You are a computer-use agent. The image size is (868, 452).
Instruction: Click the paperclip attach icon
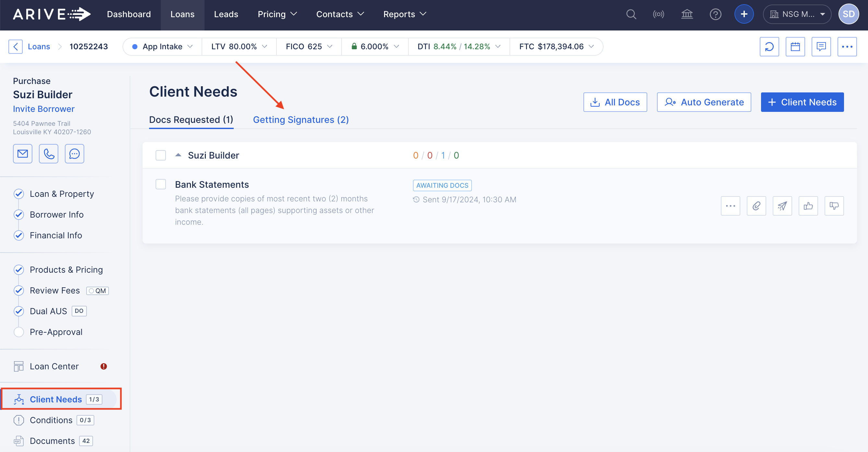click(x=756, y=206)
